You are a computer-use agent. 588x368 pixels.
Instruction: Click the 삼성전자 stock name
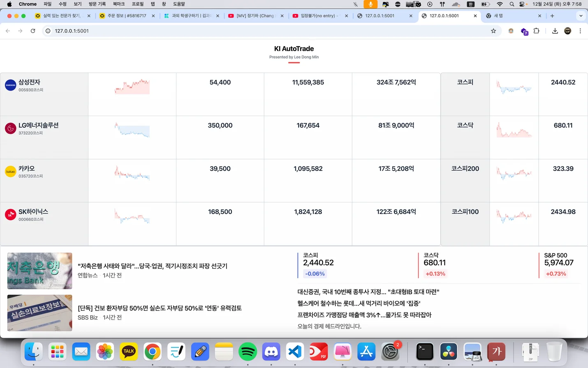click(29, 82)
